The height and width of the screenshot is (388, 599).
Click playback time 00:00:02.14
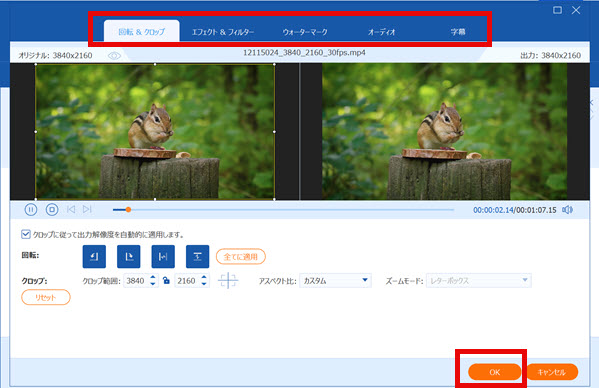(x=493, y=210)
